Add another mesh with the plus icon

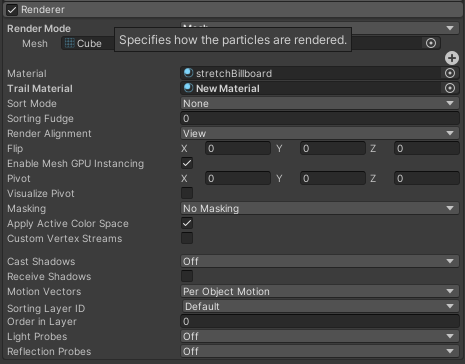[452, 58]
